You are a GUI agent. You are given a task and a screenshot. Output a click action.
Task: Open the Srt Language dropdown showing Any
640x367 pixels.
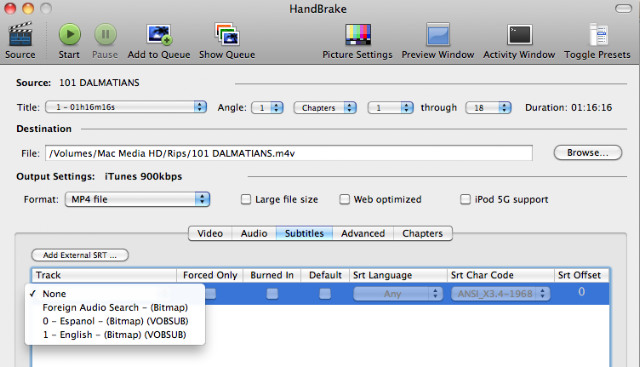[398, 294]
